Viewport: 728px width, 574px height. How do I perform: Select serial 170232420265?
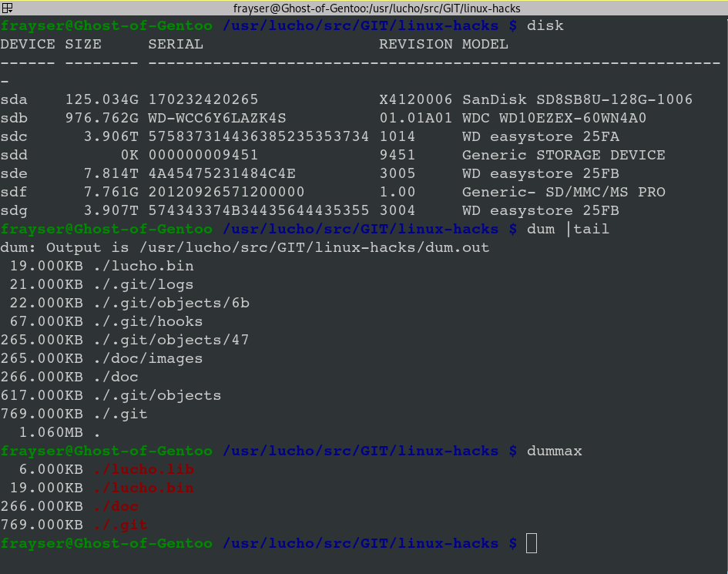(203, 99)
